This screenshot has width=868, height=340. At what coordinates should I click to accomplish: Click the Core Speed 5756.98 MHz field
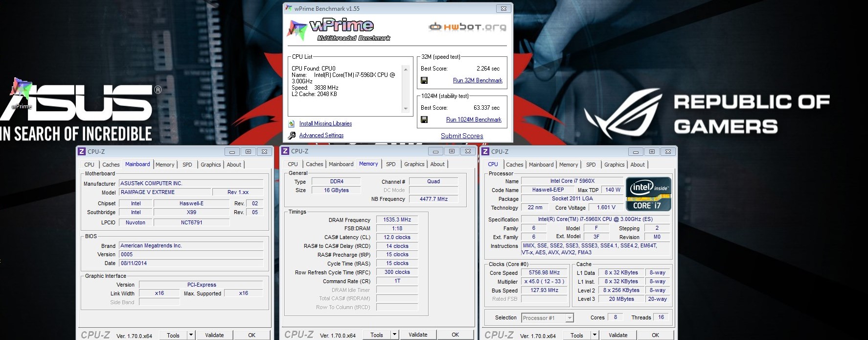[x=544, y=273]
